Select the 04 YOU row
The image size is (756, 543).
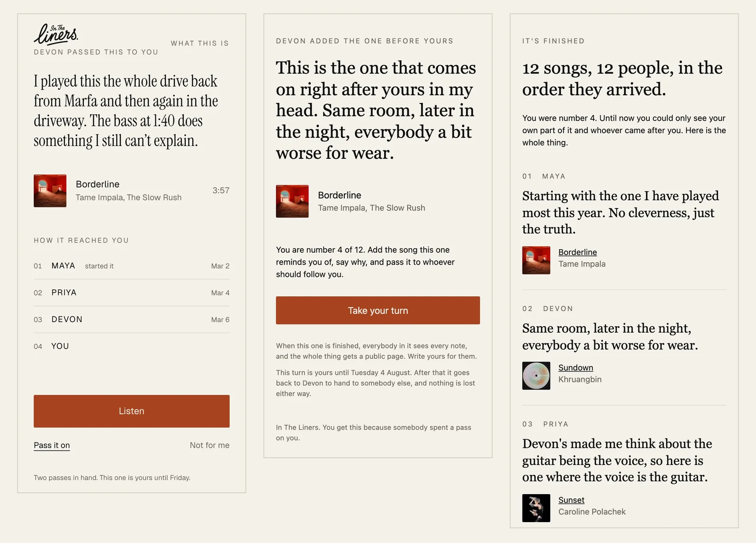coord(132,346)
